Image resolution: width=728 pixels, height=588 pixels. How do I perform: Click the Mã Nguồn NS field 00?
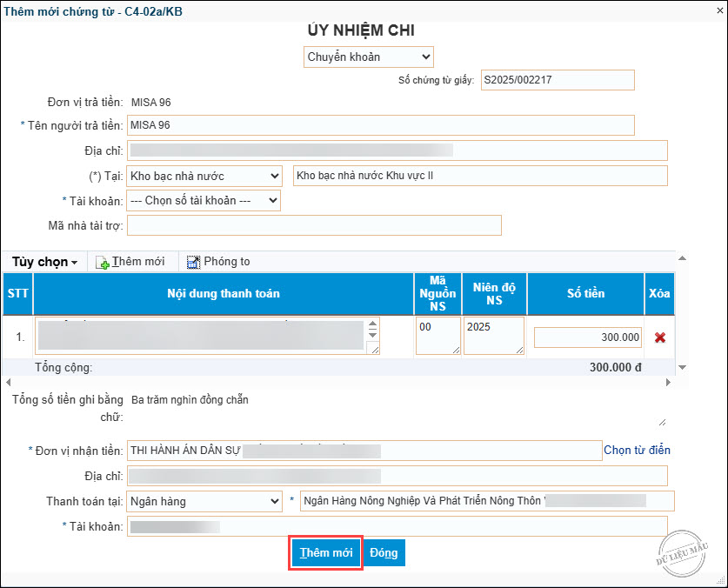tap(437, 336)
